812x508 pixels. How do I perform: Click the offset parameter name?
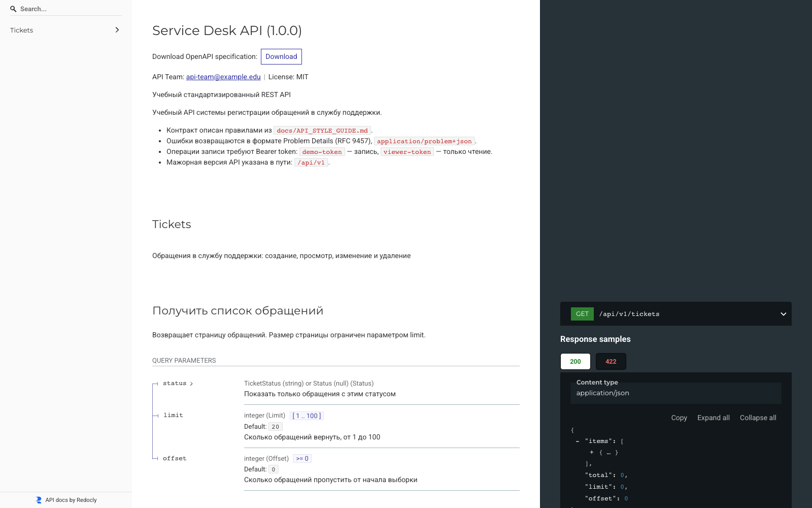point(175,458)
